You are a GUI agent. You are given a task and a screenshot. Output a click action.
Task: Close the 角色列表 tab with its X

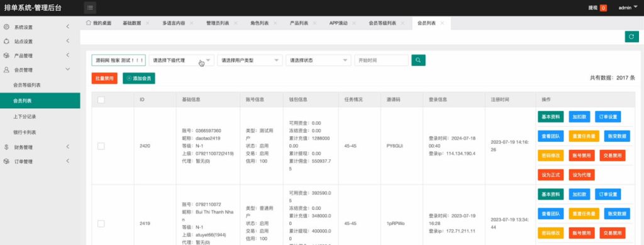coord(275,23)
